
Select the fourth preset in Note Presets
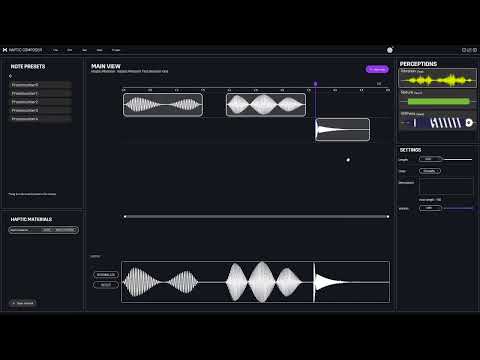pyautogui.click(x=41, y=110)
